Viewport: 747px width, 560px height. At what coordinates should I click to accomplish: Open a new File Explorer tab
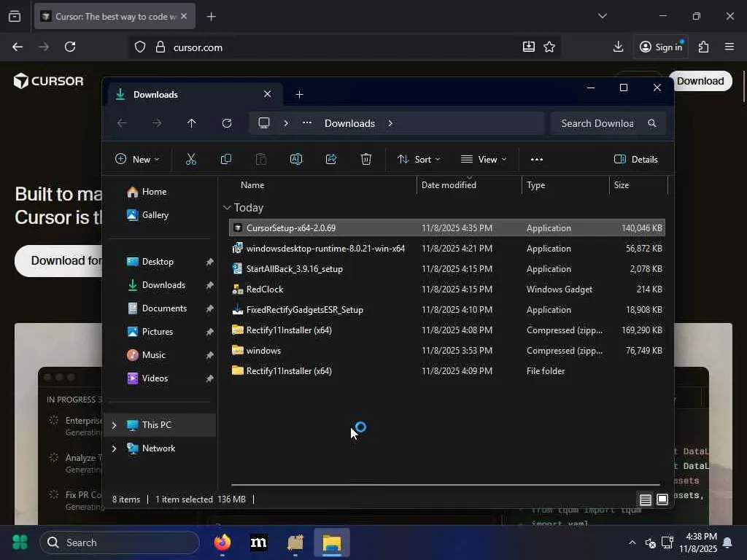299,94
